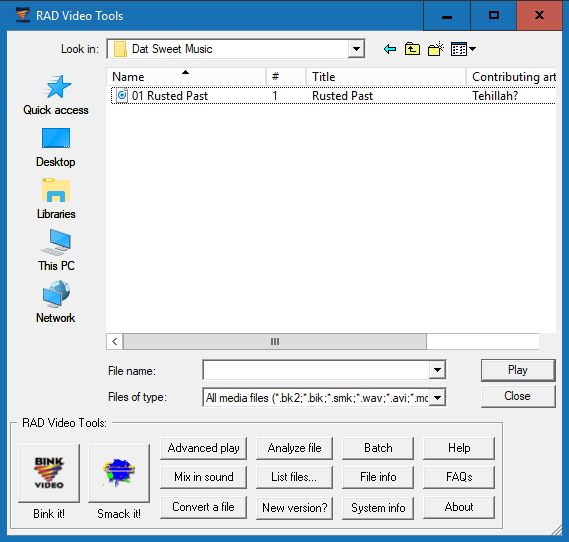The height and width of the screenshot is (542, 569).
Task: Click the Batch button
Action: point(378,448)
